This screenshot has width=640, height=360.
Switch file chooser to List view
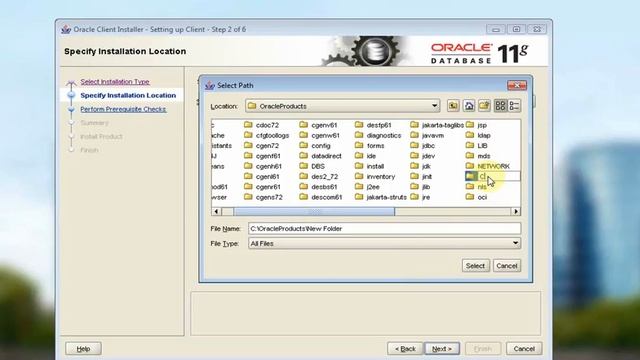point(500,106)
